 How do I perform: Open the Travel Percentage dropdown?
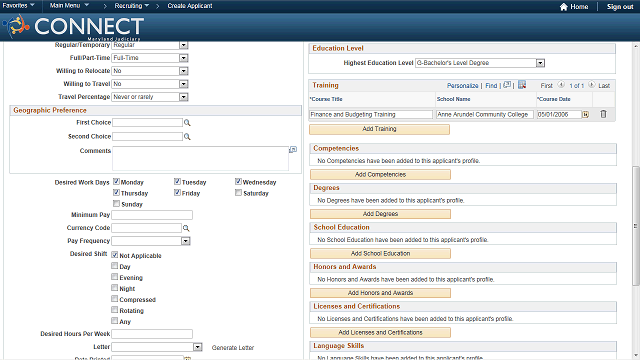pos(184,97)
